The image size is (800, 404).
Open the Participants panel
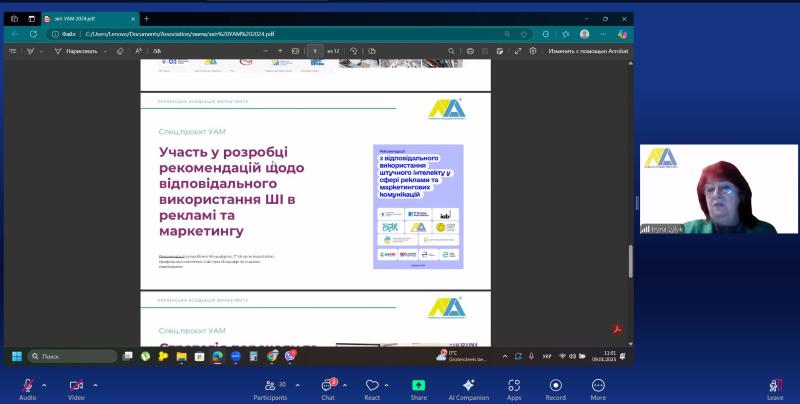[269, 386]
